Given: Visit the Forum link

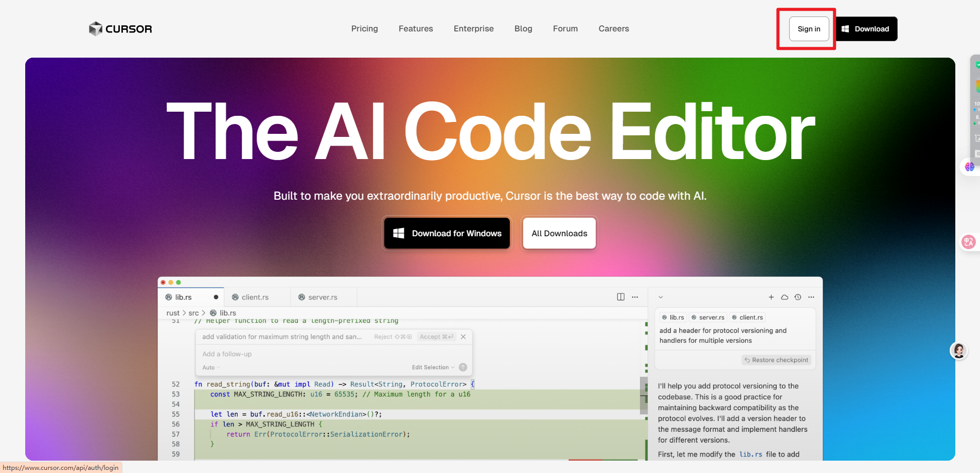Looking at the screenshot, I should pos(565,29).
